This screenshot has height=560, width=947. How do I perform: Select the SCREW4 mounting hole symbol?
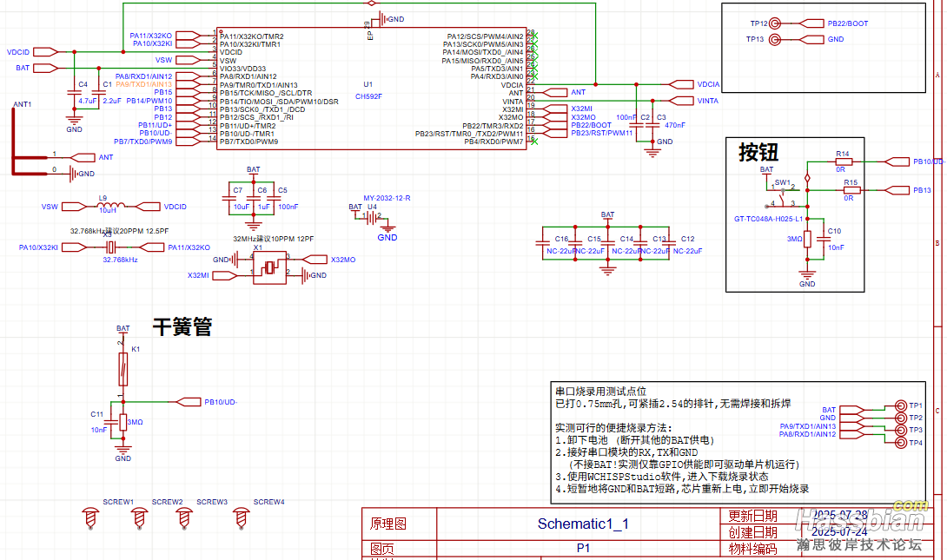pyautogui.click(x=241, y=518)
